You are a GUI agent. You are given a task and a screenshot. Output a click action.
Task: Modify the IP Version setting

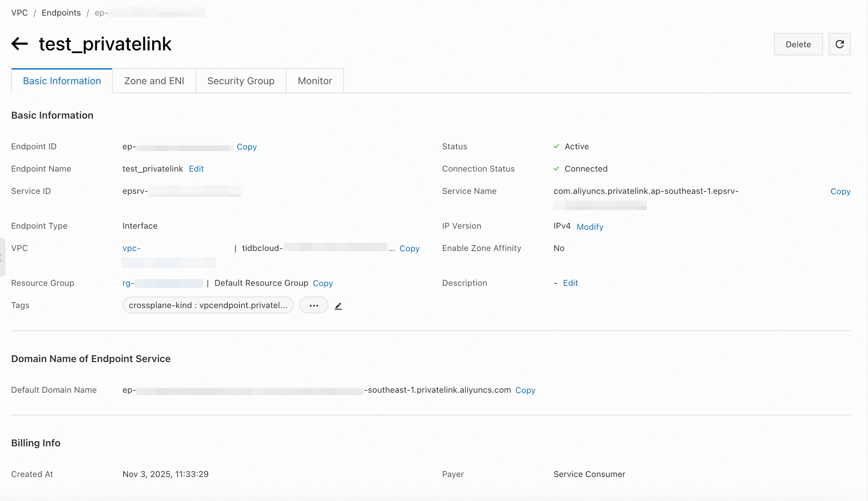pyautogui.click(x=590, y=227)
